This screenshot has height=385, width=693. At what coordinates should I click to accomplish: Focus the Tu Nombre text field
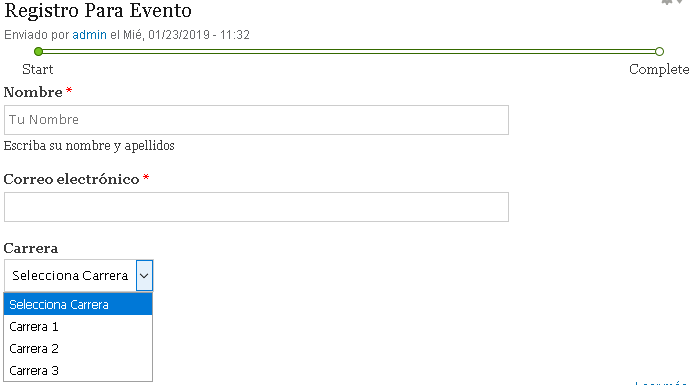point(256,120)
